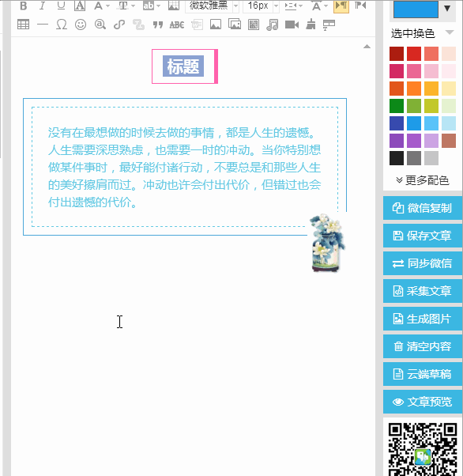Image resolution: width=463 pixels, height=476 pixels.
Task: Pick the orange color swatch
Action: click(414, 89)
